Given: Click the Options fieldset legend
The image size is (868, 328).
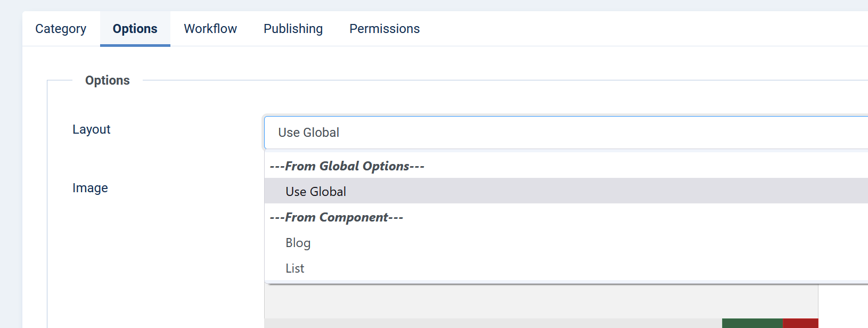Looking at the screenshot, I should 108,80.
